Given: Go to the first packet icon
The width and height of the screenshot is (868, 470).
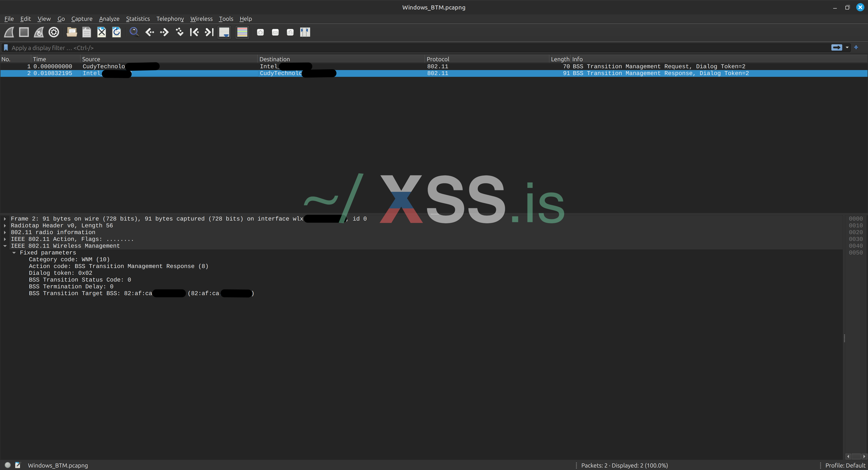Looking at the screenshot, I should point(194,32).
